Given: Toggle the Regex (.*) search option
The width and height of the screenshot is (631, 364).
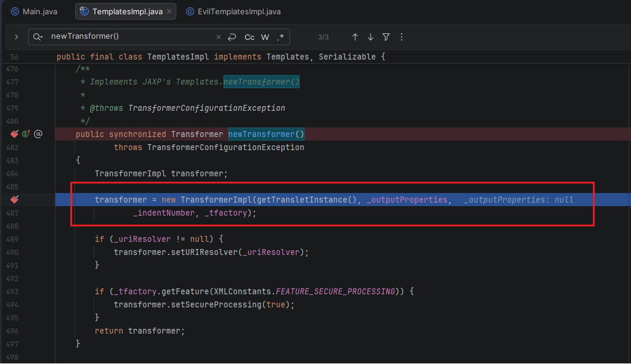Looking at the screenshot, I should [281, 37].
